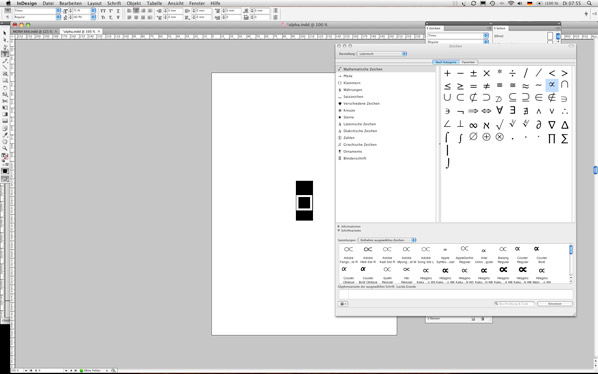Click the volume icon in menu bar
This screenshot has width=598, height=374.
point(520,3)
